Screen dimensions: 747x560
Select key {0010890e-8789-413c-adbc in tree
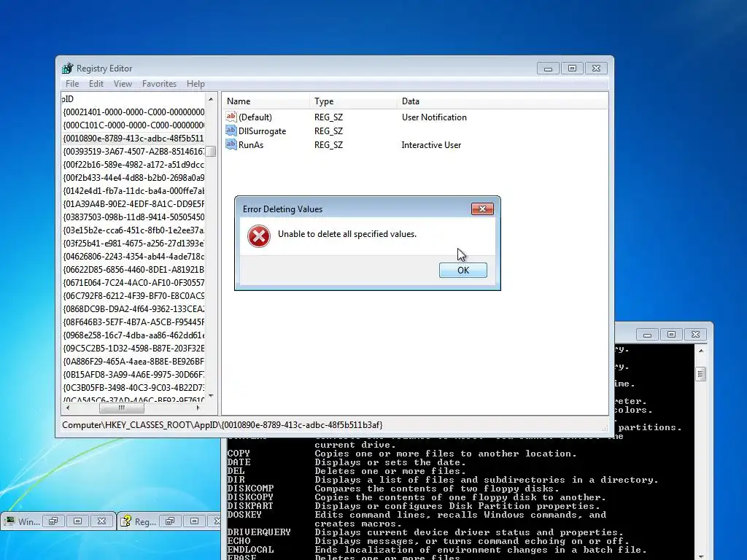tap(133, 139)
